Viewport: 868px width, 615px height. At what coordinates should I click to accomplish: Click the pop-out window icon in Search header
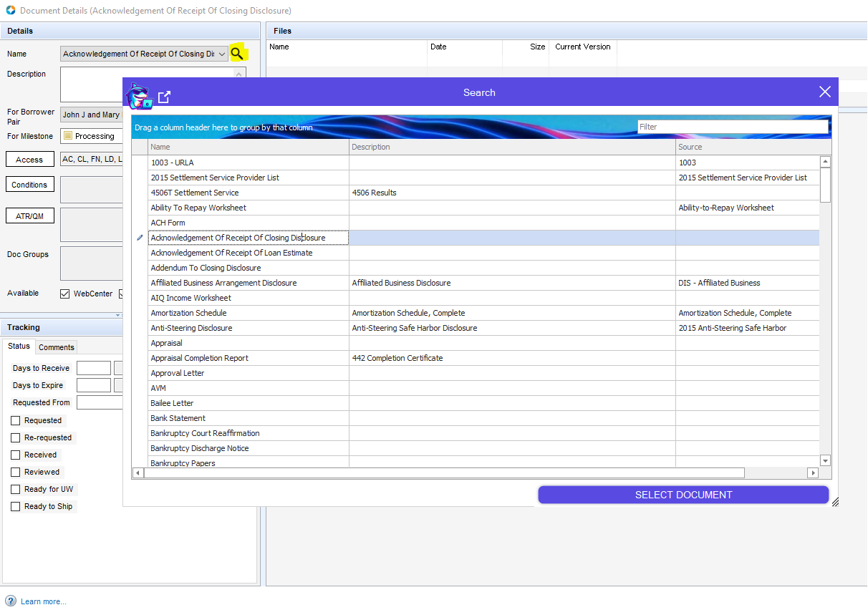[165, 97]
